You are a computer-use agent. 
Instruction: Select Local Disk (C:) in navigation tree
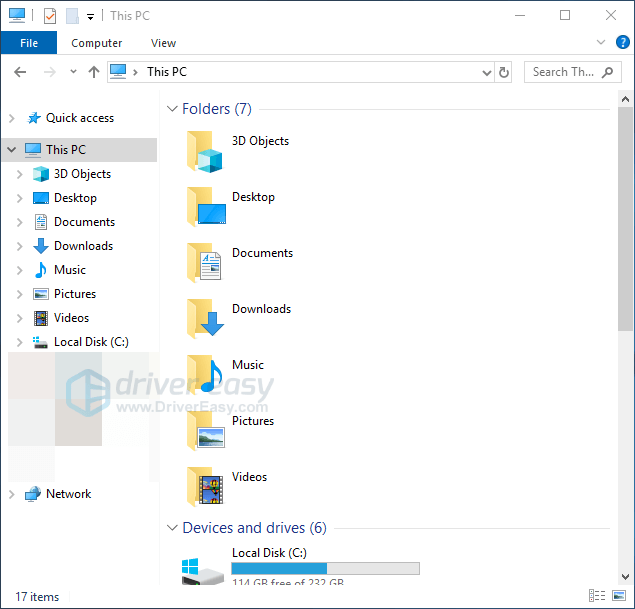pyautogui.click(x=91, y=342)
